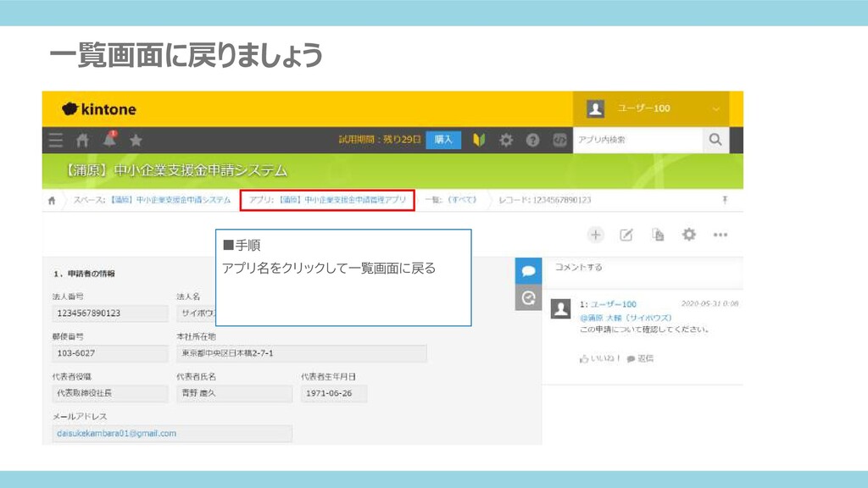
Task: Click the 代表者氏名 field label
Action: point(196,377)
